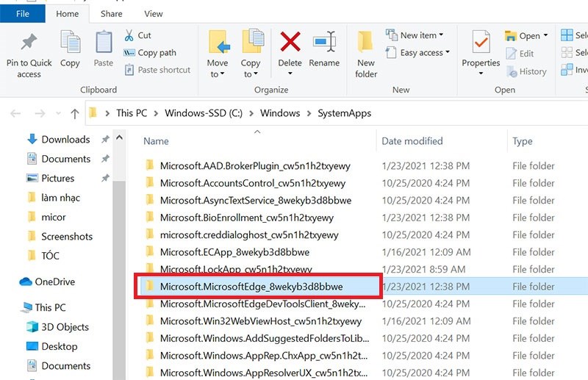Click the Forward navigation arrow
Image resolution: width=588 pixels, height=380 pixels.
[40, 113]
